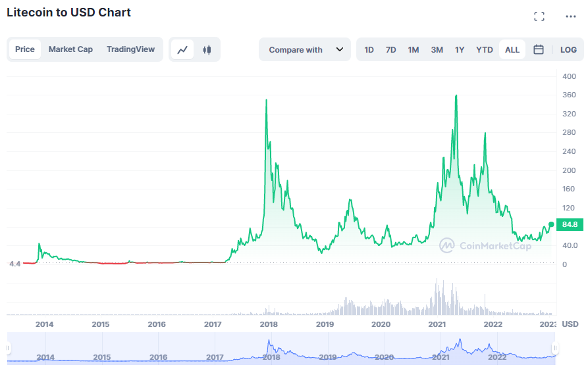Set time range to 3M
This screenshot has height=369, width=588.
[437, 50]
